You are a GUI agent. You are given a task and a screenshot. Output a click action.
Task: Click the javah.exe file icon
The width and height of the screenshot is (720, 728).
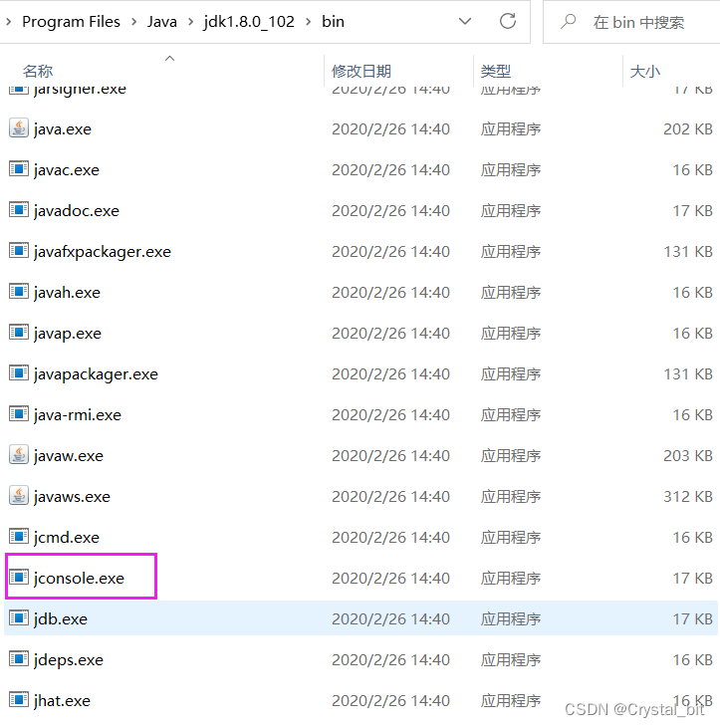tap(19, 292)
